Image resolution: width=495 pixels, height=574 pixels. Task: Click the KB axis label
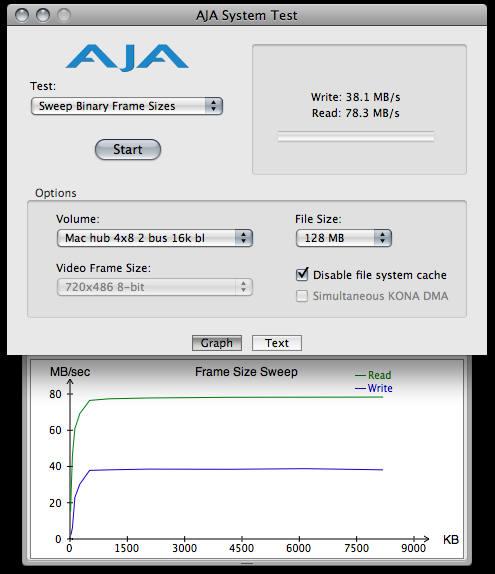point(451,540)
